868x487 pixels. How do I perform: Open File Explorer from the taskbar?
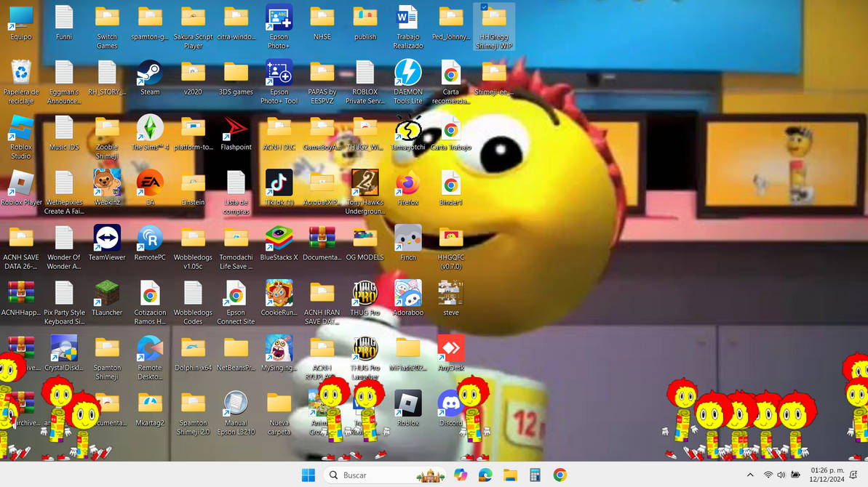[x=510, y=475]
